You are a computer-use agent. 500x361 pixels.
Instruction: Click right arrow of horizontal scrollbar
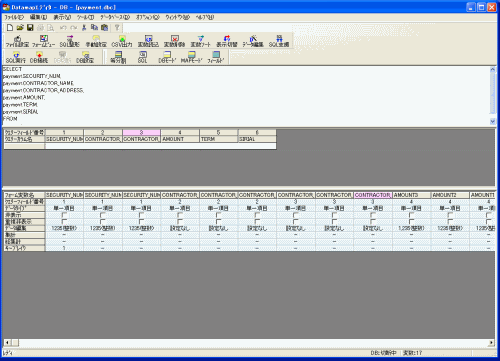point(491,342)
